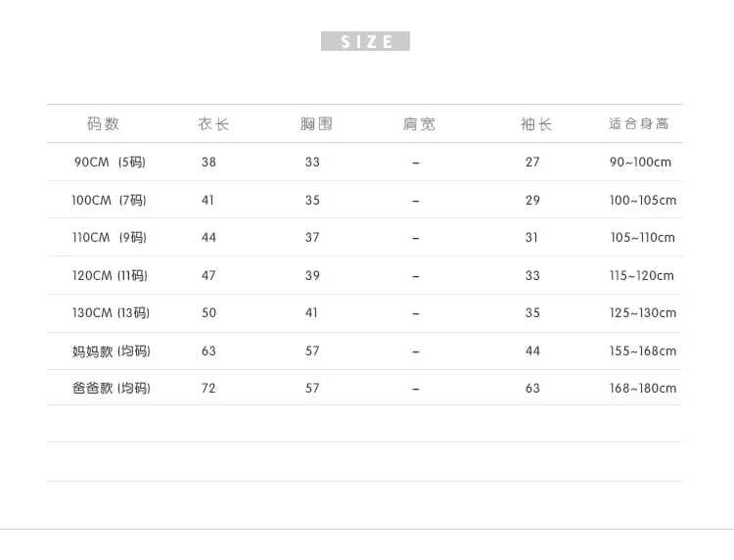Screen dimensions: 734x560
Task: Click garment length 47 in 120CM row
Action: click(x=208, y=275)
